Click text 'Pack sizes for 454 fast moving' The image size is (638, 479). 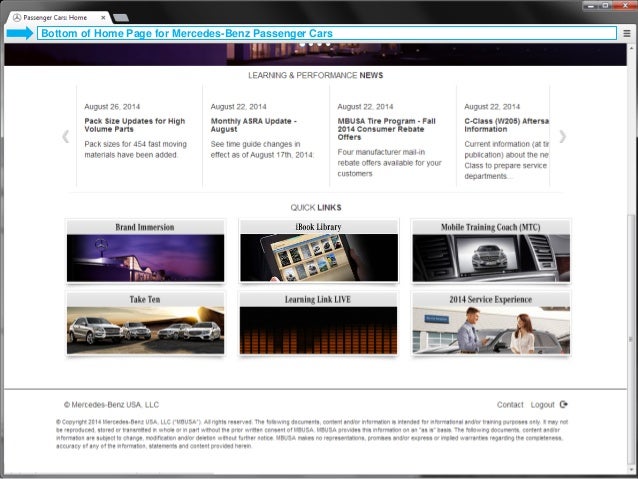135,144
